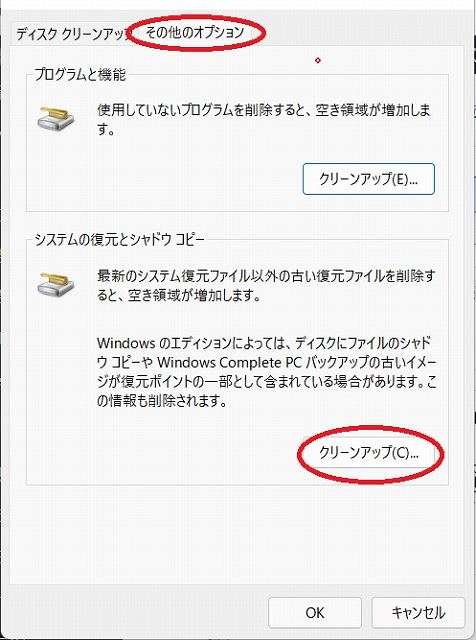Click the ジが復元ポイントの一部 text line
Screen dimensions: 476x640
[267, 382]
